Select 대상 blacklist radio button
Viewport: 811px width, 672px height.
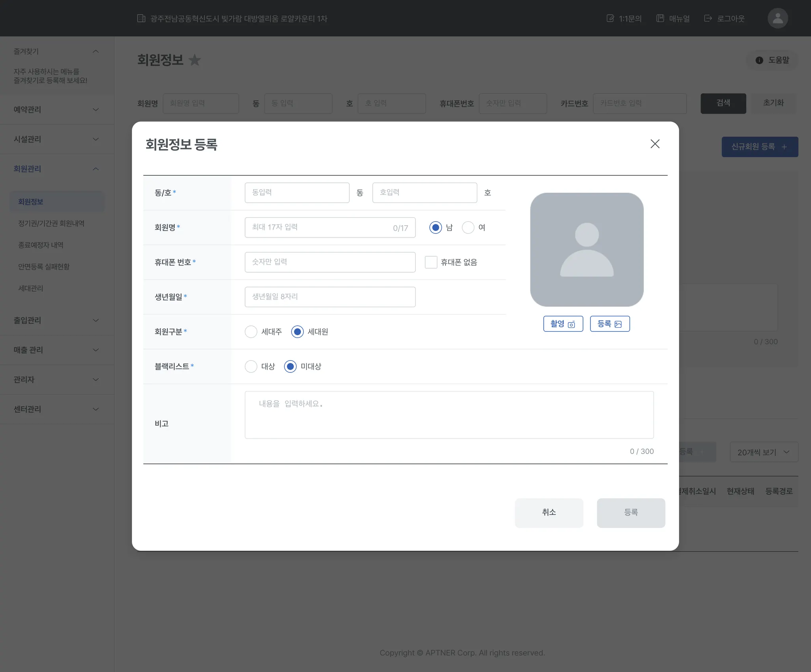click(251, 366)
